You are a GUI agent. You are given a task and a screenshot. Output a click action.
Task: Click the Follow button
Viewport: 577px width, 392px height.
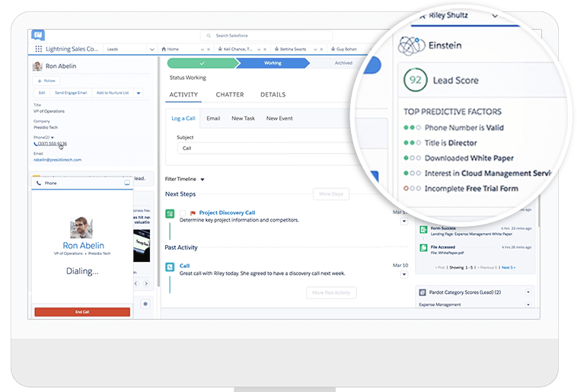click(46, 81)
